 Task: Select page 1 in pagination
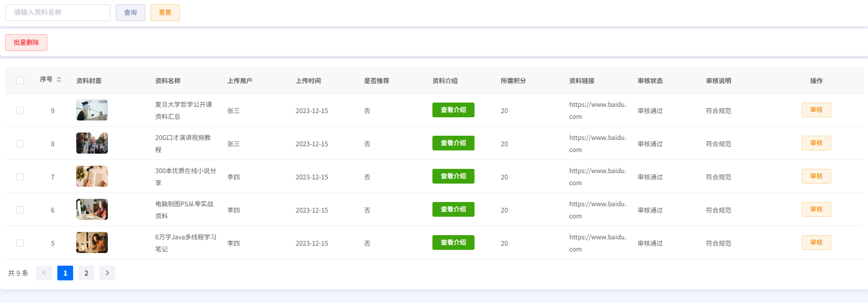(65, 273)
